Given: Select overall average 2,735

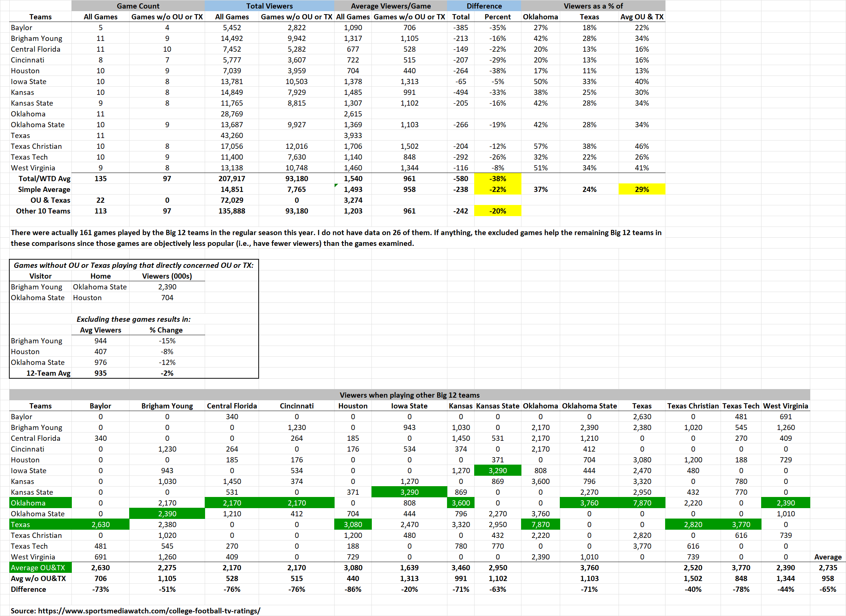Looking at the screenshot, I should tap(828, 568).
